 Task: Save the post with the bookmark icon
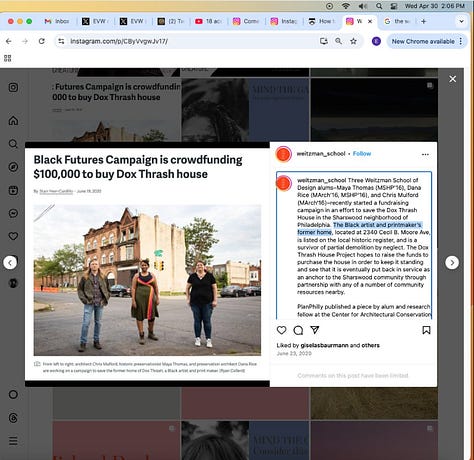tap(426, 330)
